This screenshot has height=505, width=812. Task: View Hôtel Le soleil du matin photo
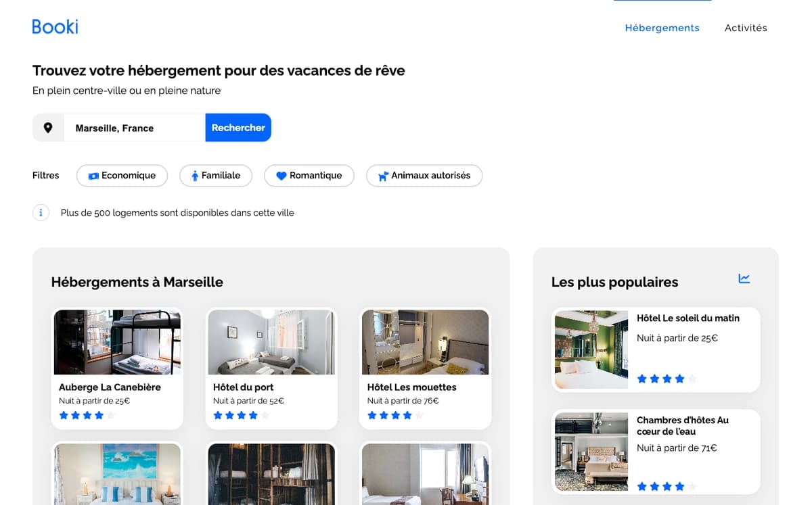(x=591, y=349)
